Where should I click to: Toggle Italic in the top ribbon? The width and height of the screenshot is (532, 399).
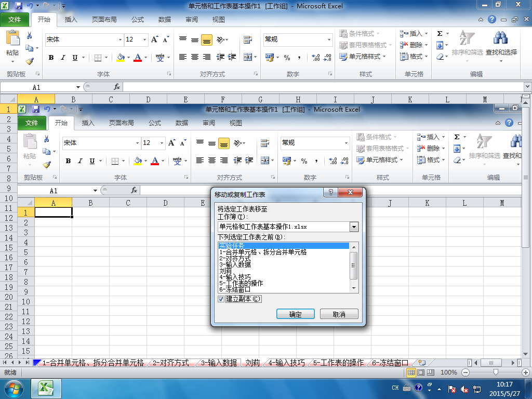(x=63, y=58)
